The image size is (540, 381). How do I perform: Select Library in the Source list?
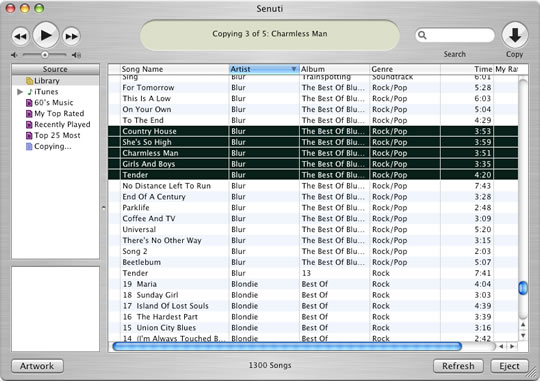pyautogui.click(x=55, y=81)
